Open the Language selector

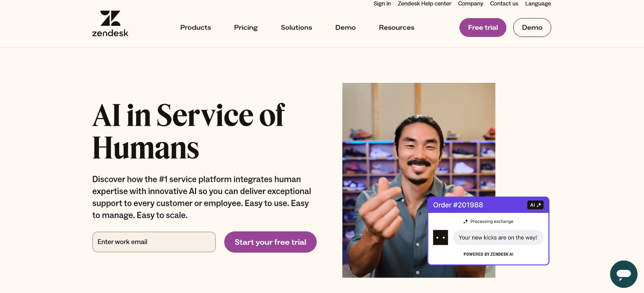coord(538,4)
